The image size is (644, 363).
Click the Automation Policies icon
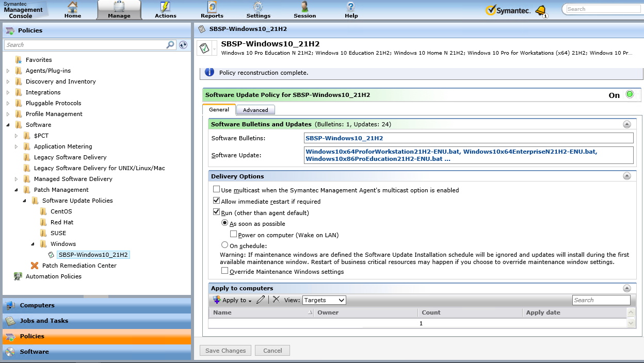(18, 276)
